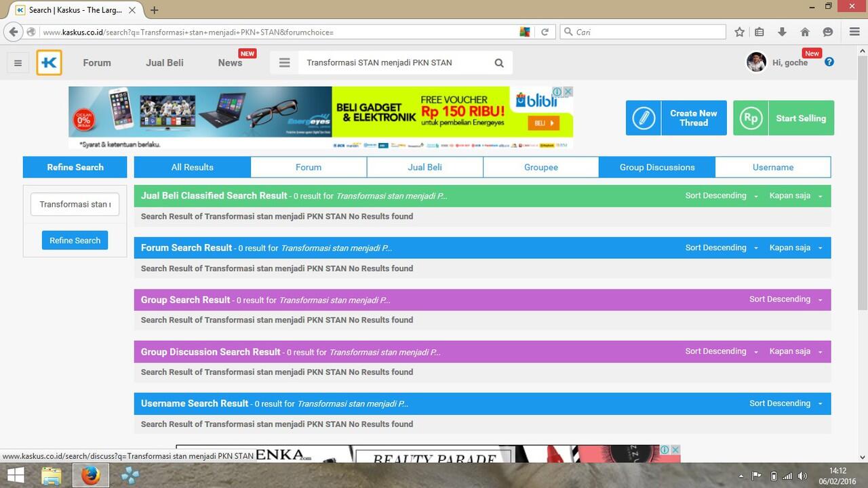Reload page with the Firefox refresh icon
The width and height of the screenshot is (868, 488).
tap(545, 32)
